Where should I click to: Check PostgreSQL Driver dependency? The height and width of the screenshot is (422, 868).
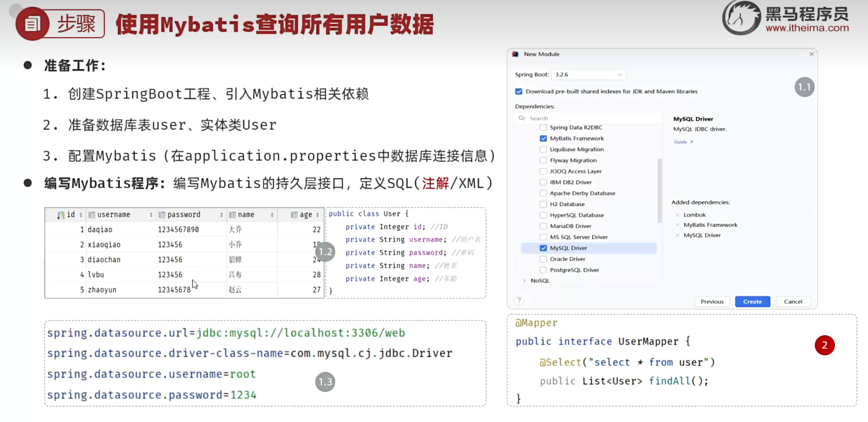(543, 270)
